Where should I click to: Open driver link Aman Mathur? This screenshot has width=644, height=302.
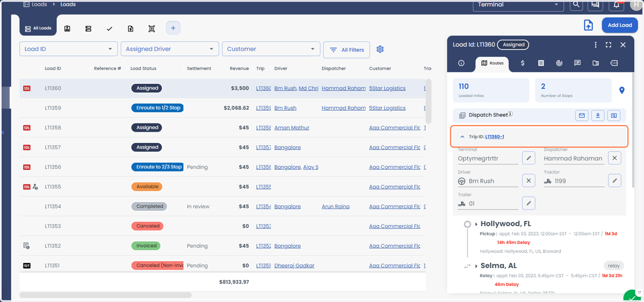[x=292, y=127]
